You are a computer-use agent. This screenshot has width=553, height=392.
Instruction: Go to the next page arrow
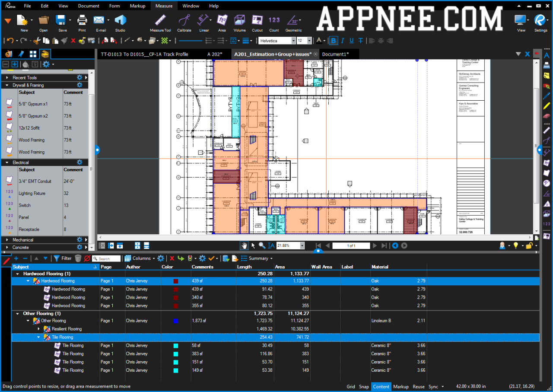pos(375,245)
